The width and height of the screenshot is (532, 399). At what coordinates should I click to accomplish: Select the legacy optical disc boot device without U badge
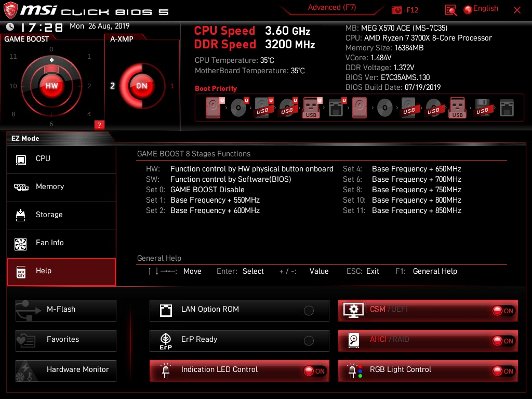click(385, 108)
